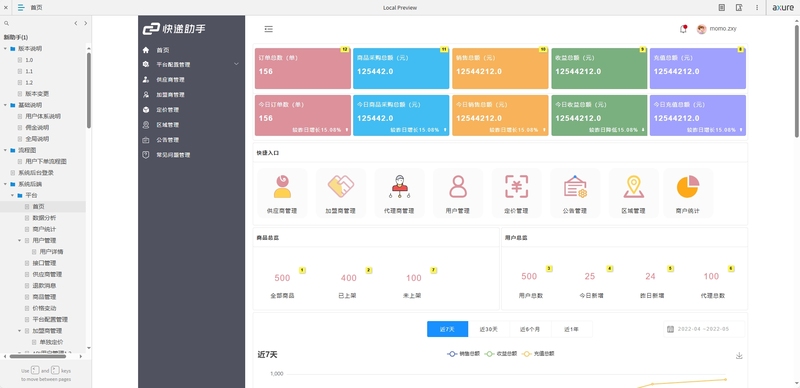800x388 pixels.
Task: Collapse the 加盟商管理 page node in the tree
Action: [20, 330]
